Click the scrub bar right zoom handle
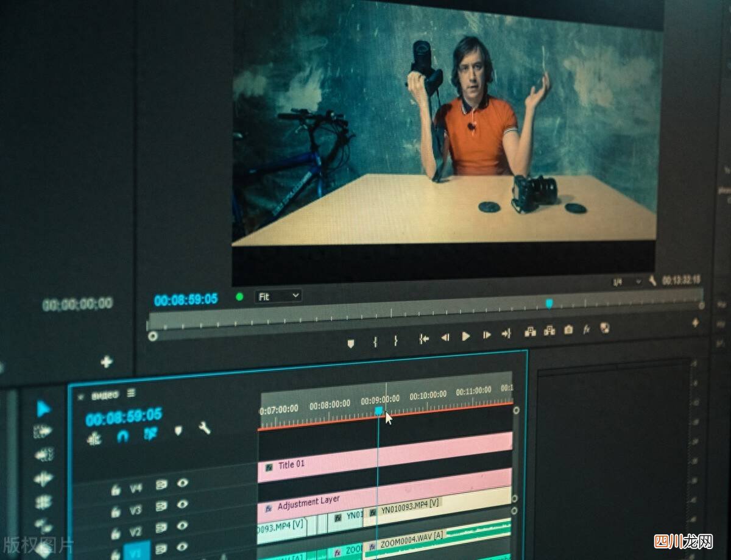 click(701, 305)
